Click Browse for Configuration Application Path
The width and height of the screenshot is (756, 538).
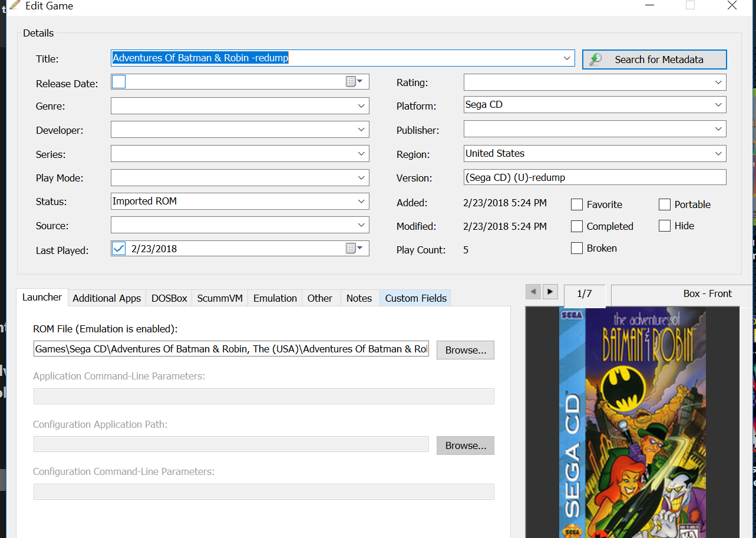466,445
